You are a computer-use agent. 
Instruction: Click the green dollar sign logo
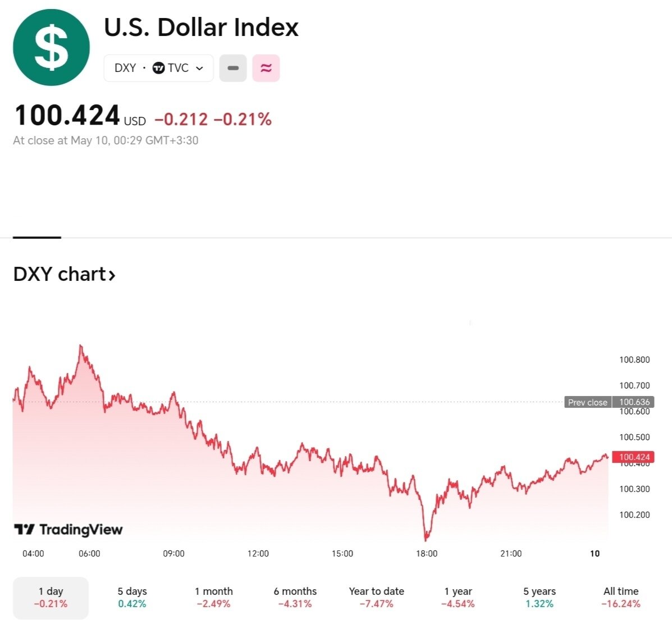click(x=51, y=48)
